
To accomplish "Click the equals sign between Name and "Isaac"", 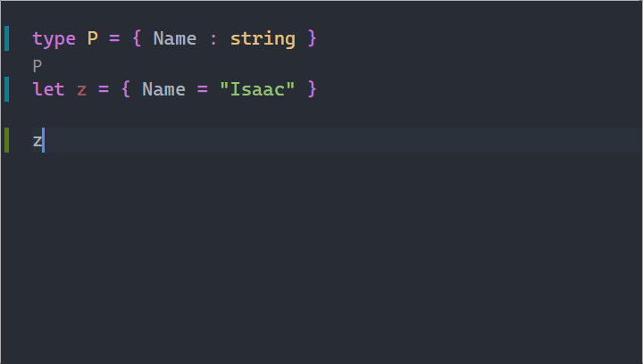I will coord(202,90).
